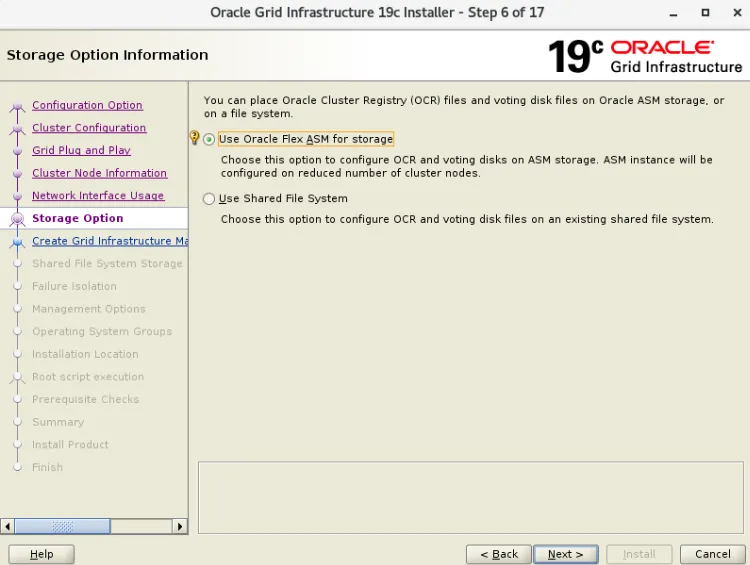
Task: Click the disabled Installation Location step
Action: coord(85,354)
